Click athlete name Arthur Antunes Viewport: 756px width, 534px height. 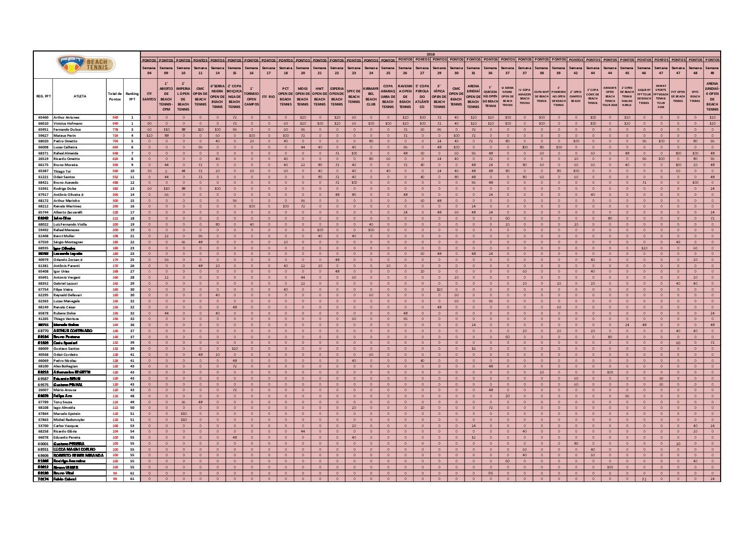(67, 117)
